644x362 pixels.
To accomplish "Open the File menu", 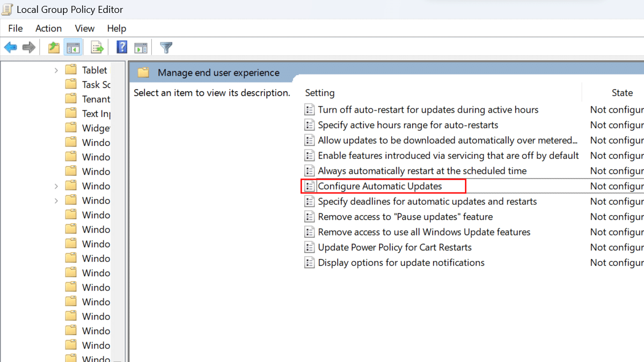I will 16,28.
